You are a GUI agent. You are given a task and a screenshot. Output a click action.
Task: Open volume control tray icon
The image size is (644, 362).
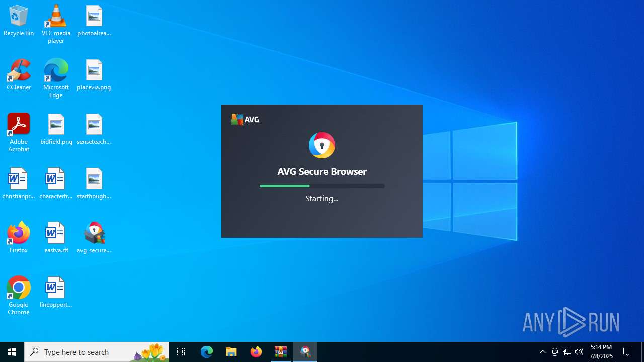(x=579, y=352)
